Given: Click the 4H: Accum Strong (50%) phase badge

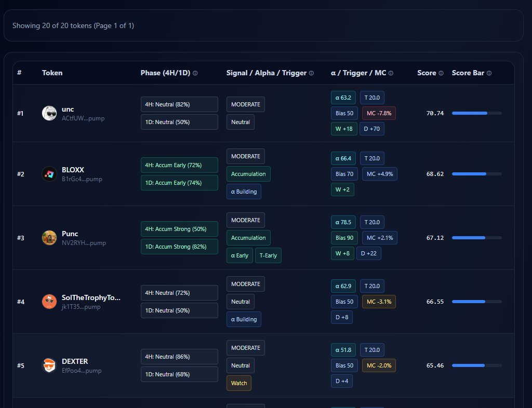Looking at the screenshot, I should point(179,229).
